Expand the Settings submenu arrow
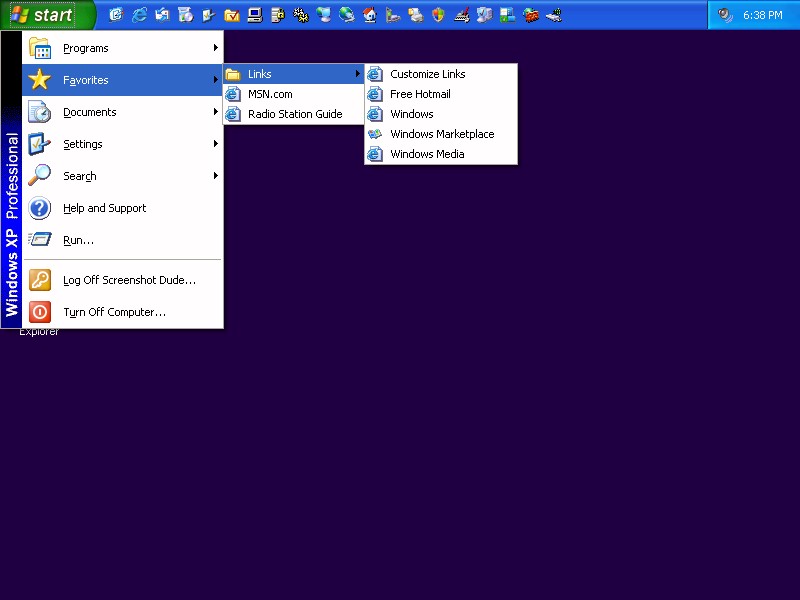The image size is (800, 600). click(x=215, y=144)
